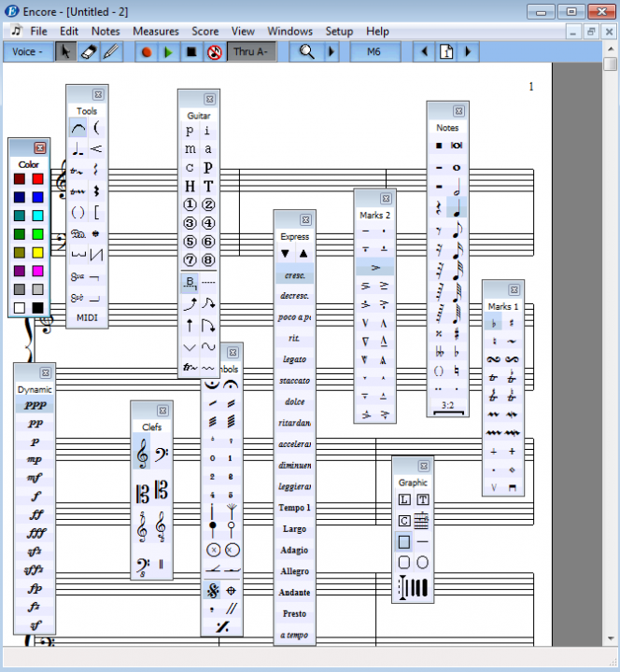620x672 pixels.
Task: Open the zoom options arrow beside the magnifier
Action: 331,52
